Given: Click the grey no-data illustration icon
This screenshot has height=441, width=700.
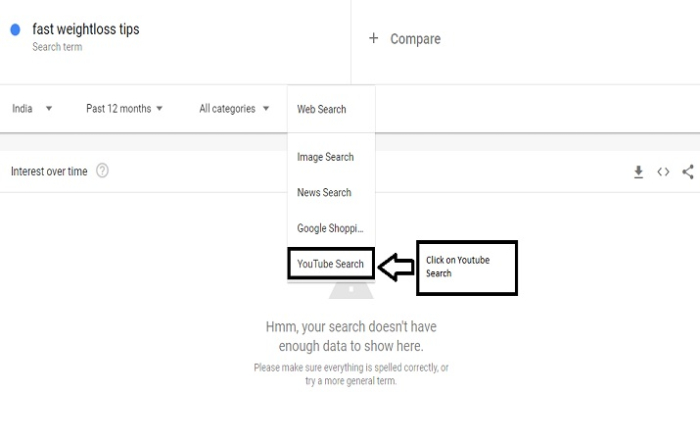Looking at the screenshot, I should point(351,290).
